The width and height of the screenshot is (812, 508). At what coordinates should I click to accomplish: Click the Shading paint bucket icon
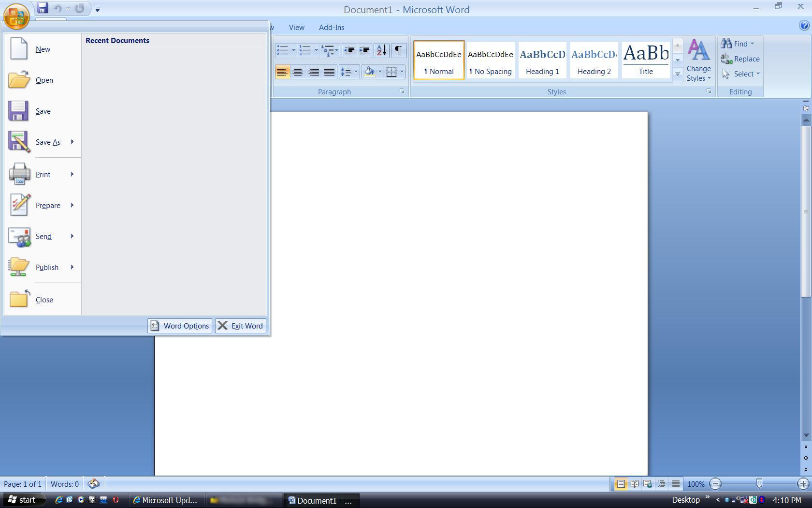[x=370, y=72]
